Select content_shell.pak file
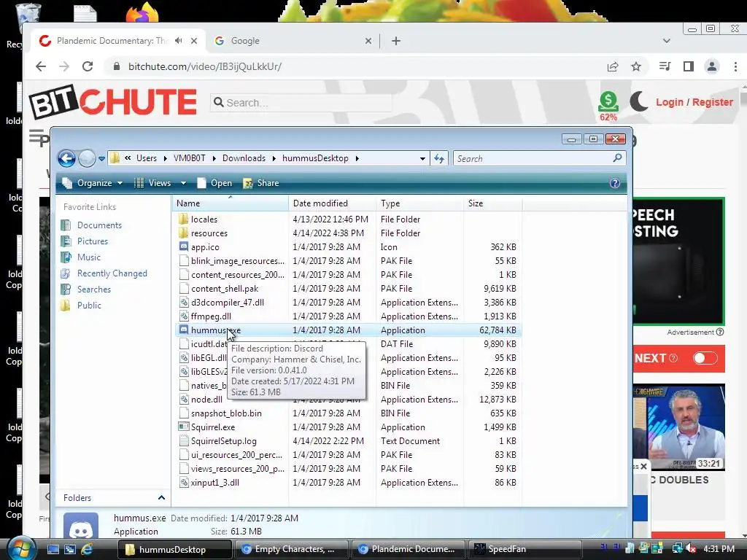The height and width of the screenshot is (560, 747). pyautogui.click(x=225, y=289)
